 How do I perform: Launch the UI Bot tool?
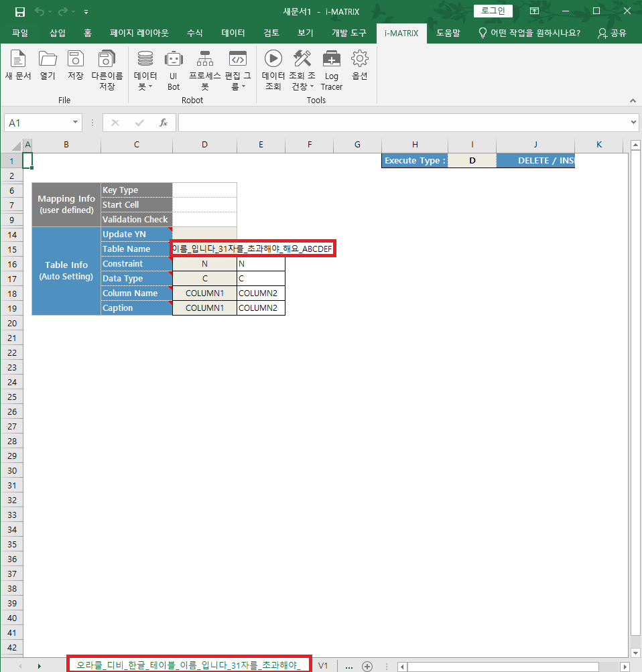click(x=174, y=70)
